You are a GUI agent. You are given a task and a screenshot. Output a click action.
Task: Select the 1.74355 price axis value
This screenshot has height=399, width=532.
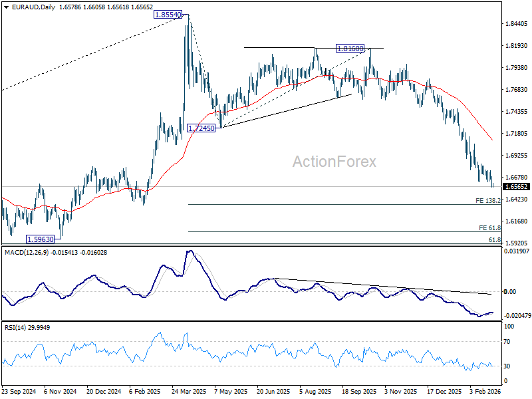tap(517, 112)
